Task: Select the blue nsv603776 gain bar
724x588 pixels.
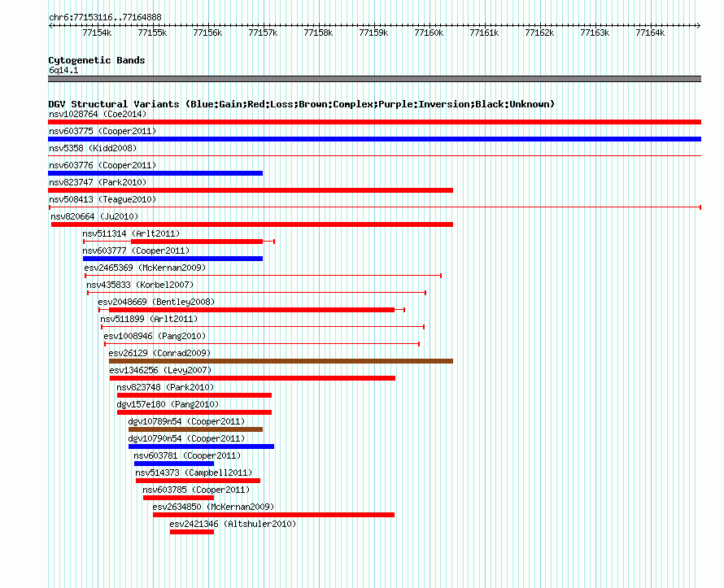Action: click(155, 173)
